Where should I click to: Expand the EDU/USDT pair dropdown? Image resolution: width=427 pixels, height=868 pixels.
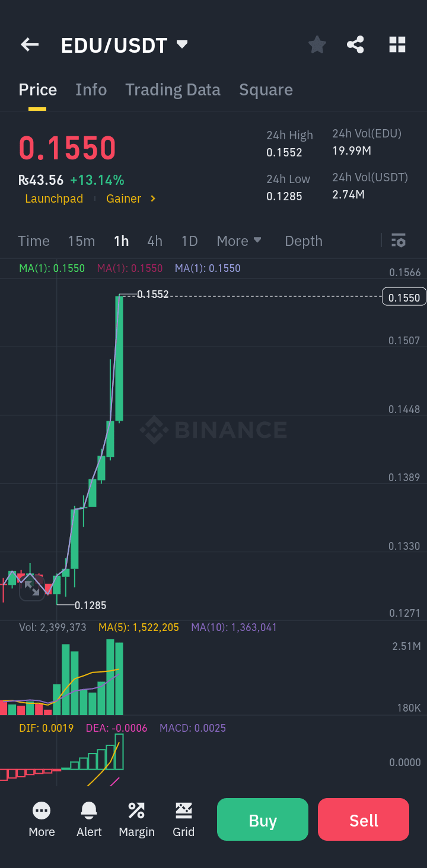point(182,45)
